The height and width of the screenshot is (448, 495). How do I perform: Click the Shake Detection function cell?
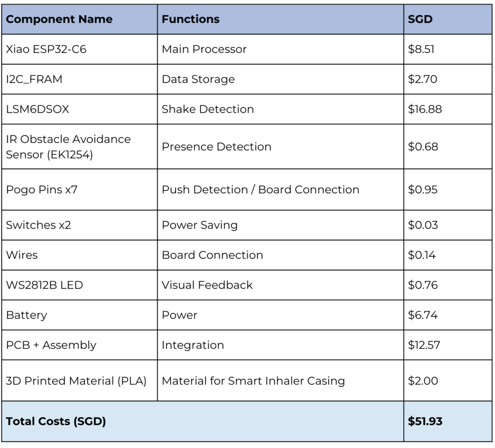click(x=208, y=109)
